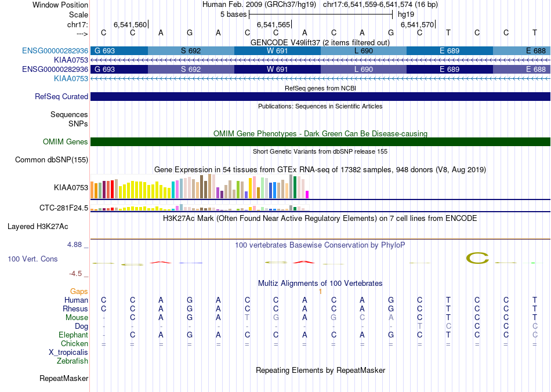Select the Chicken species row label

point(74,343)
